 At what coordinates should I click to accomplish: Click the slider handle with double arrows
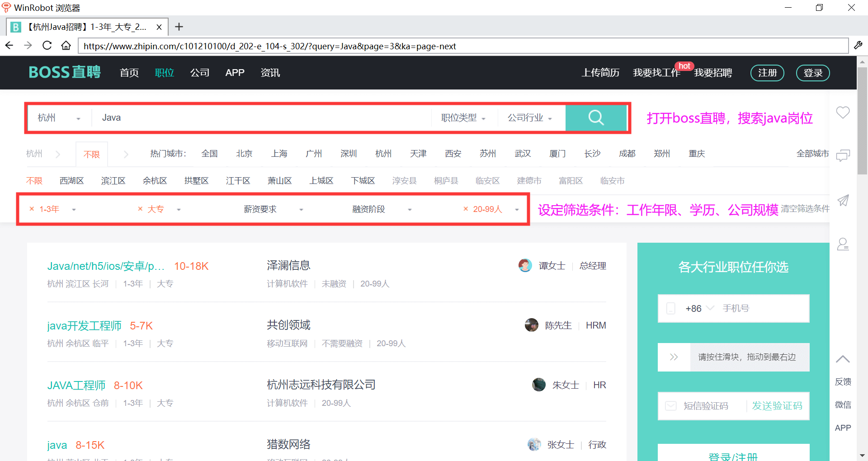pyautogui.click(x=674, y=357)
